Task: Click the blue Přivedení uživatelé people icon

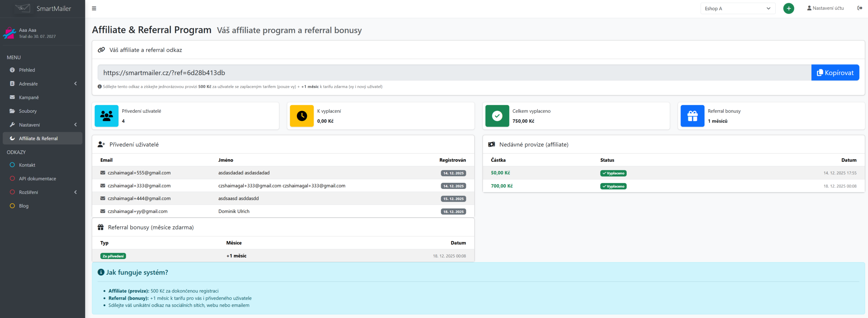Action: click(106, 116)
